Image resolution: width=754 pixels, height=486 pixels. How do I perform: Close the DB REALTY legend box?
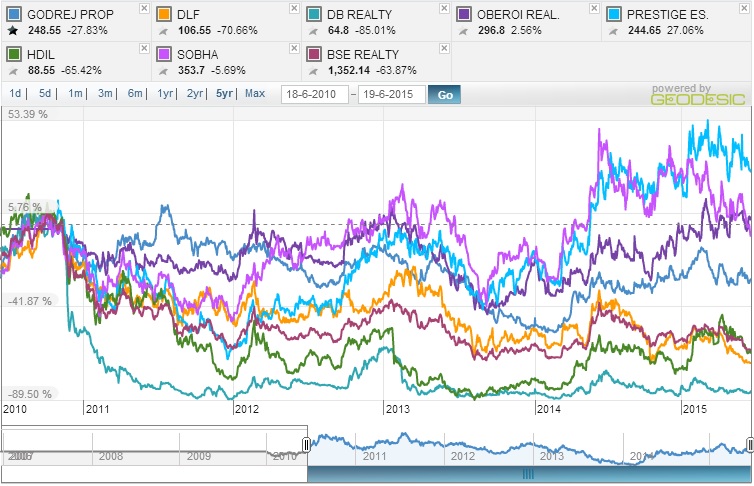click(x=443, y=8)
